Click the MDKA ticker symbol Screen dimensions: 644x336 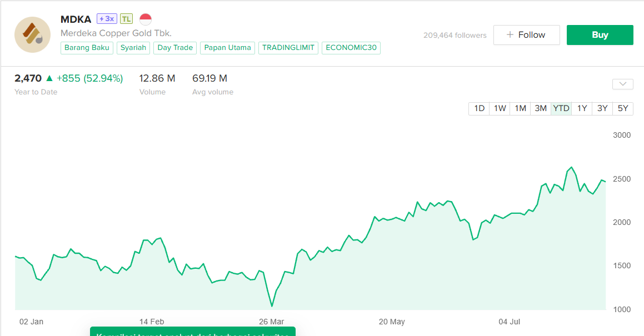tap(76, 19)
